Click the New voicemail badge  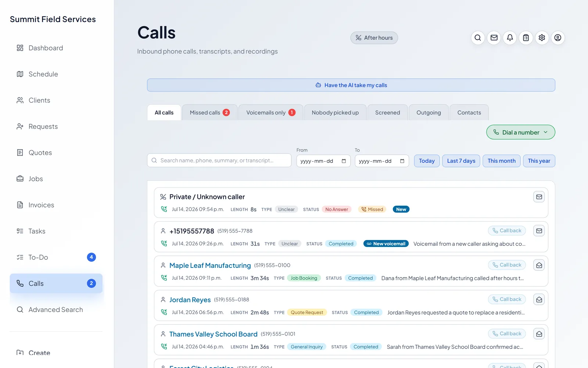(x=386, y=244)
